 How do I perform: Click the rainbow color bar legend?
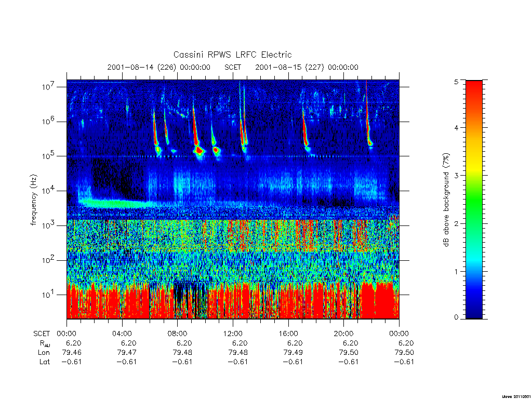click(x=474, y=199)
